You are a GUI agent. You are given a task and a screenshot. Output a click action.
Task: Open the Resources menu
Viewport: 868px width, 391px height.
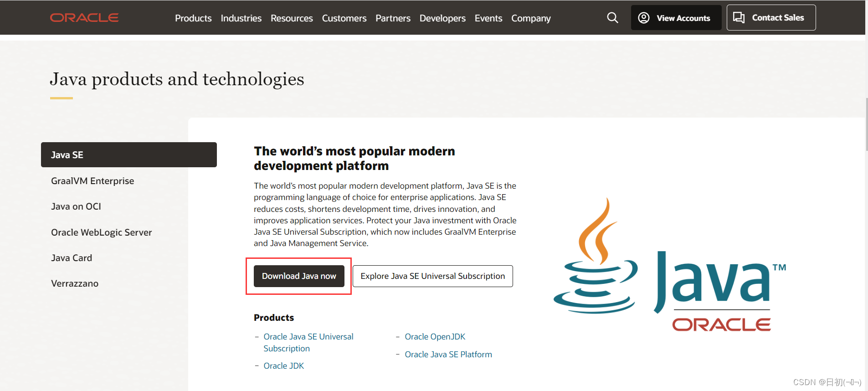[x=292, y=18]
